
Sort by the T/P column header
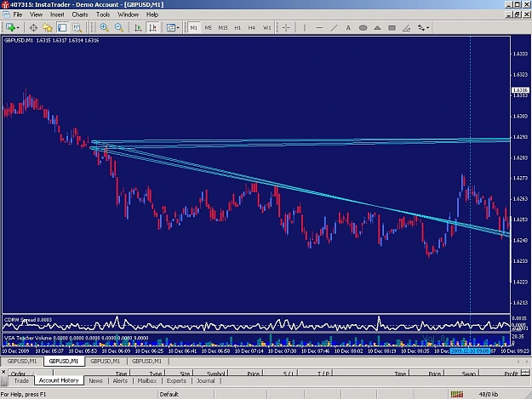(316, 373)
